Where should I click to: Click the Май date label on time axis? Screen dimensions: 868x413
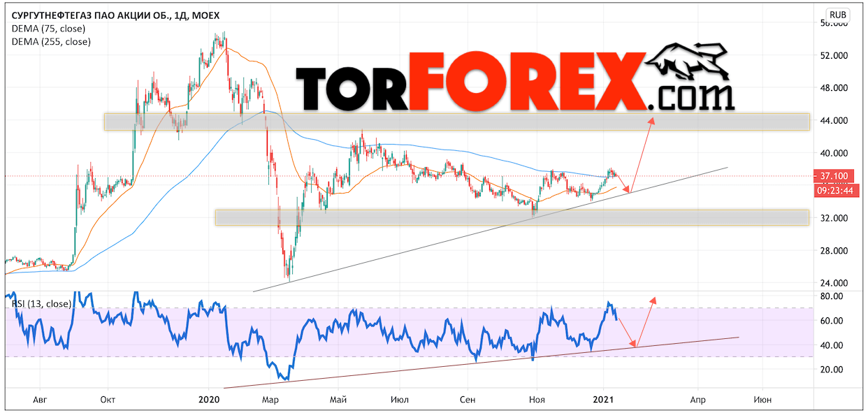pos(339,400)
